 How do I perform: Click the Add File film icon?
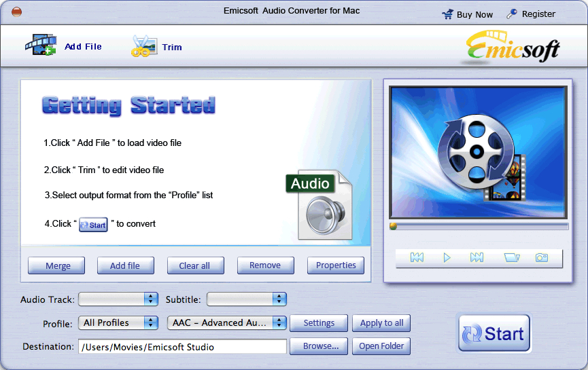(x=41, y=45)
